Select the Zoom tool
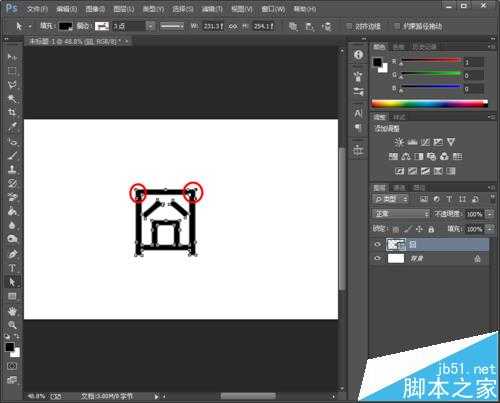This screenshot has height=403, width=500. pos(12,325)
